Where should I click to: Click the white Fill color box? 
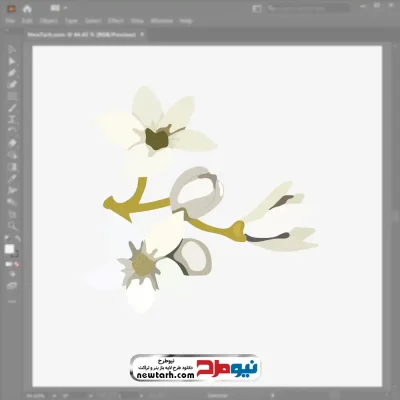(x=9, y=249)
